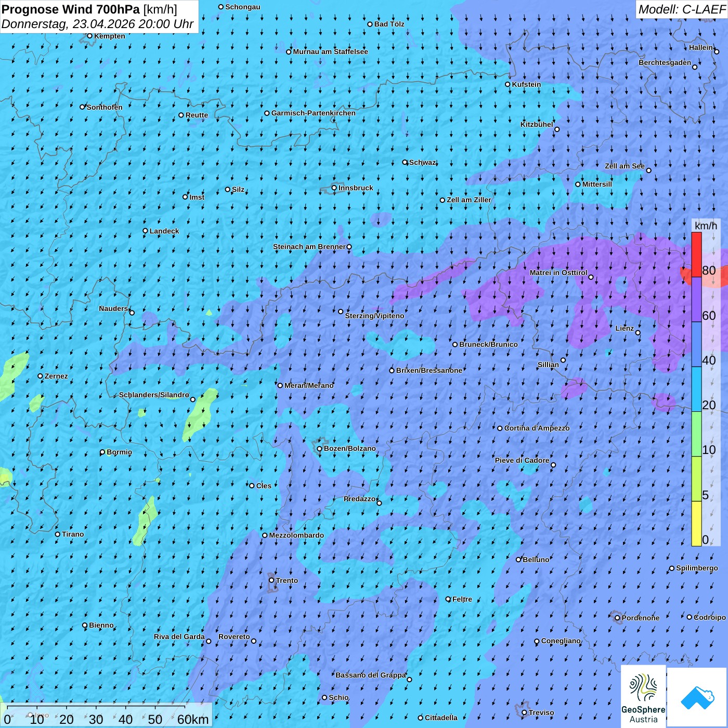
Task: Click the Berchtesgaden town label
Action: tap(665, 62)
